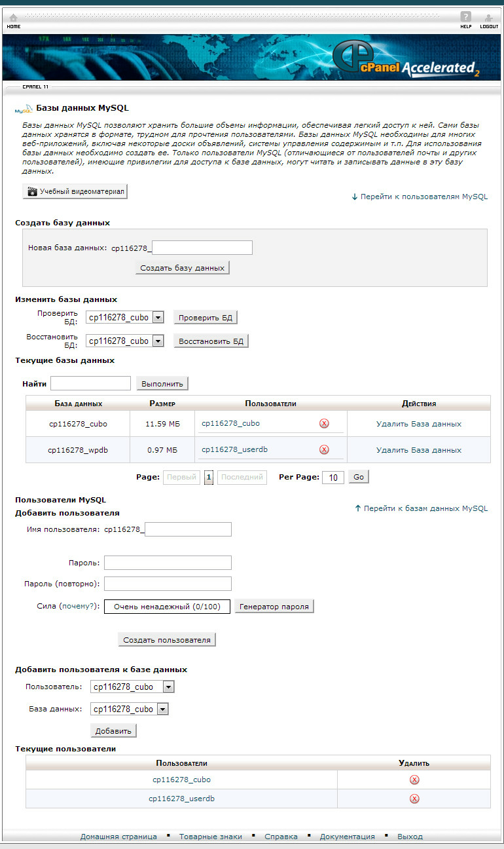Viewport: 504px width, 849px height.
Task: Click the Восстановить БД button
Action: (211, 341)
